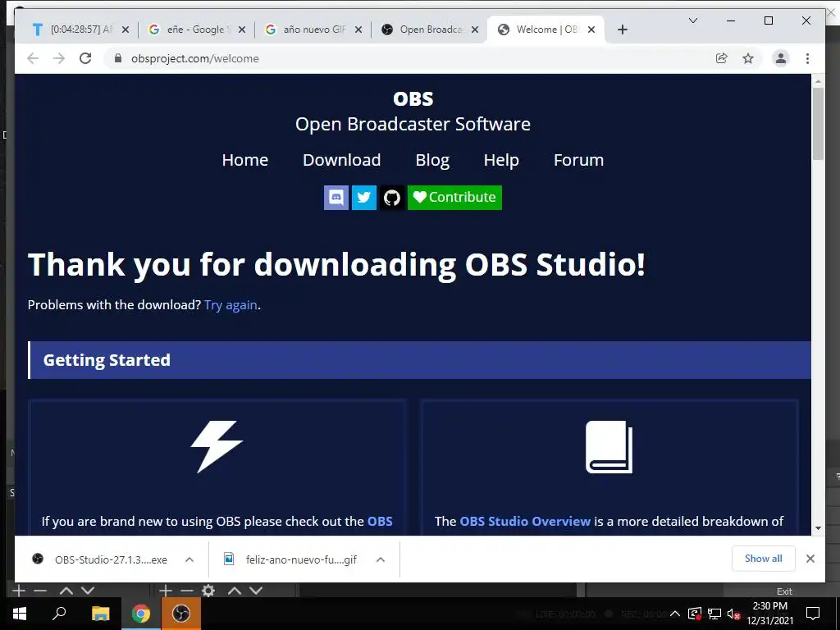This screenshot has width=840, height=630.
Task: Close the eñe Google tab
Action: tap(242, 30)
